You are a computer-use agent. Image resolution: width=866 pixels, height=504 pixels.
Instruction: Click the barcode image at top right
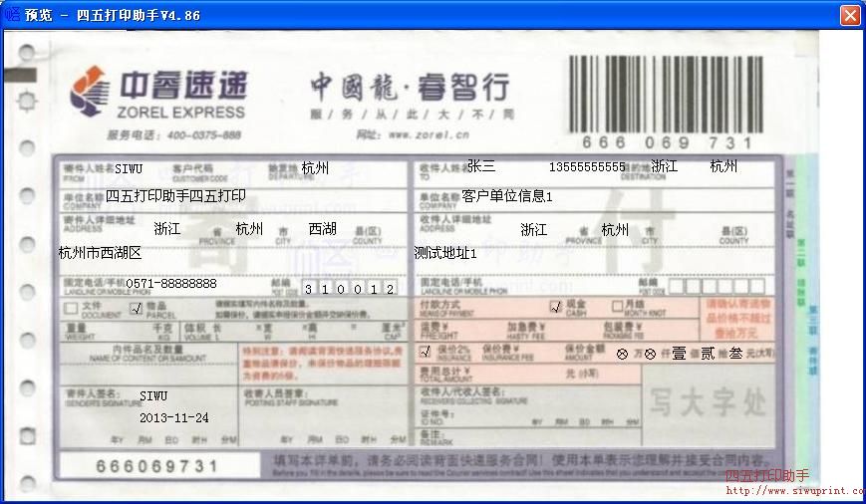point(666,94)
